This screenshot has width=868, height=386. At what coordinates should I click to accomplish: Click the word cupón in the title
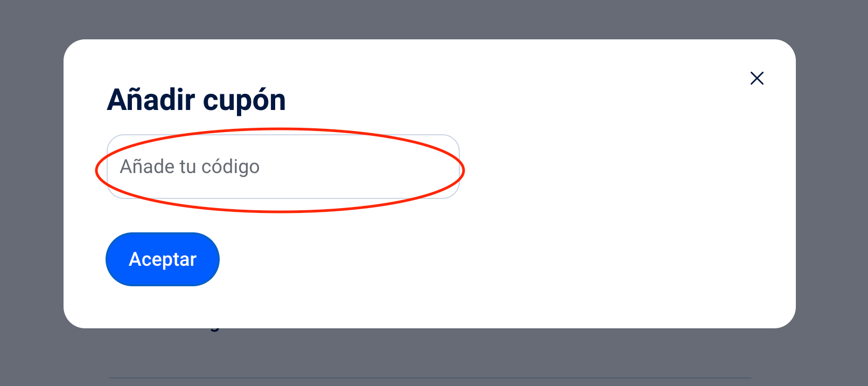tap(244, 100)
